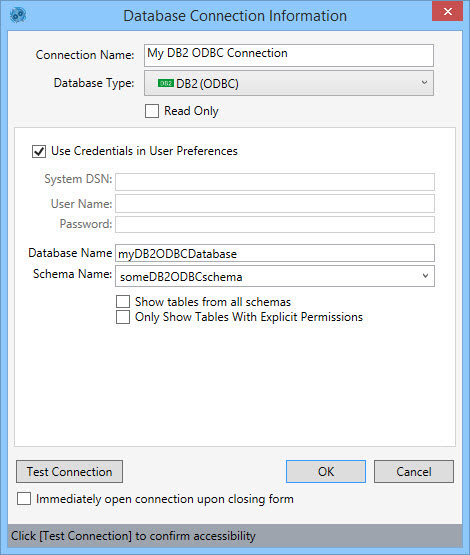This screenshot has height=555, width=470.
Task: Focus the Connection Name text field
Action: pyautogui.click(x=288, y=55)
